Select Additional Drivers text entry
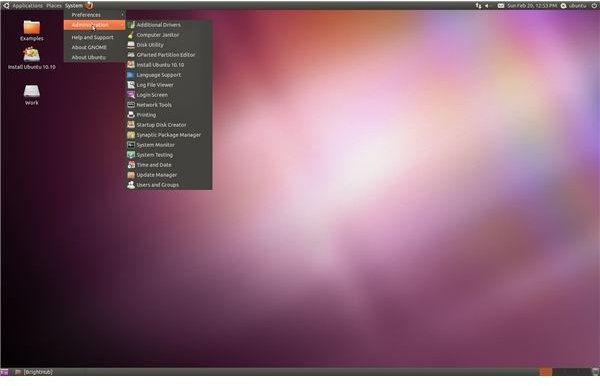The width and height of the screenshot is (600, 386). click(158, 25)
